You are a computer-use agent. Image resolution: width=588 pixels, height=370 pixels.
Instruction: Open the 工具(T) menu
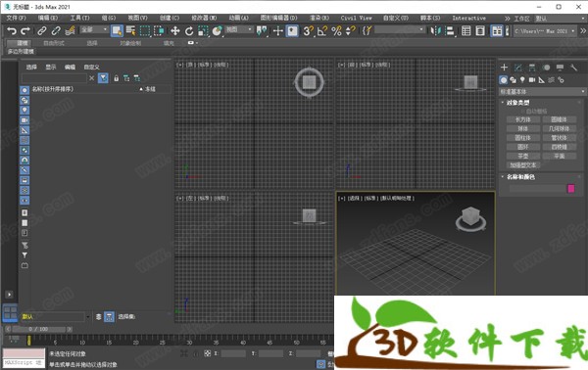[79, 18]
